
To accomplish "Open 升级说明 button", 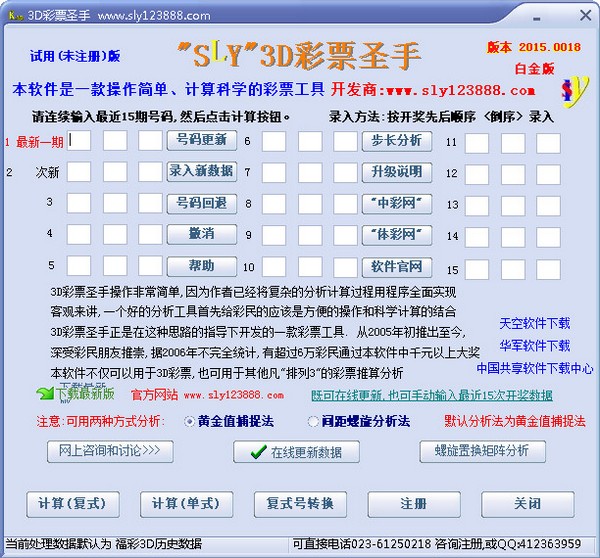I will click(x=397, y=172).
